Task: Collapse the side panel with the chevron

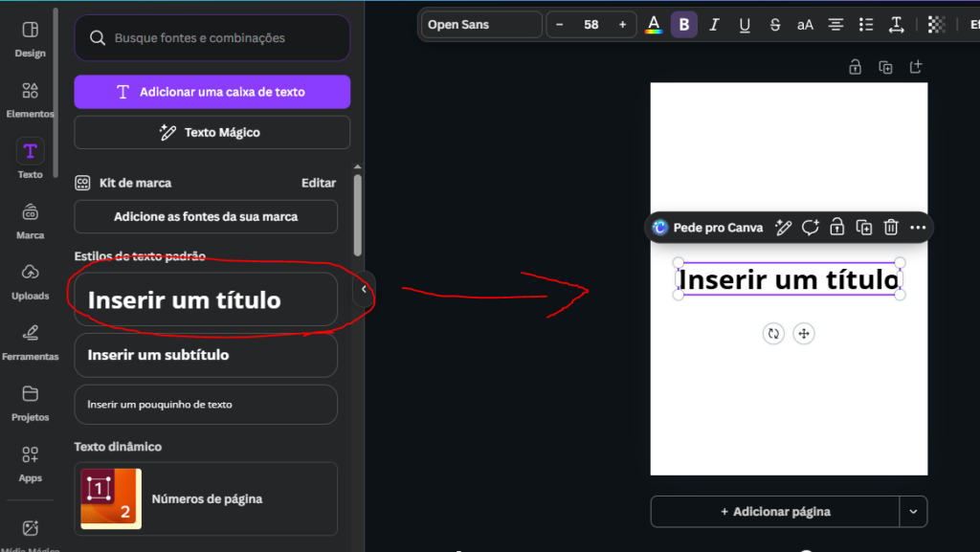Action: point(364,289)
